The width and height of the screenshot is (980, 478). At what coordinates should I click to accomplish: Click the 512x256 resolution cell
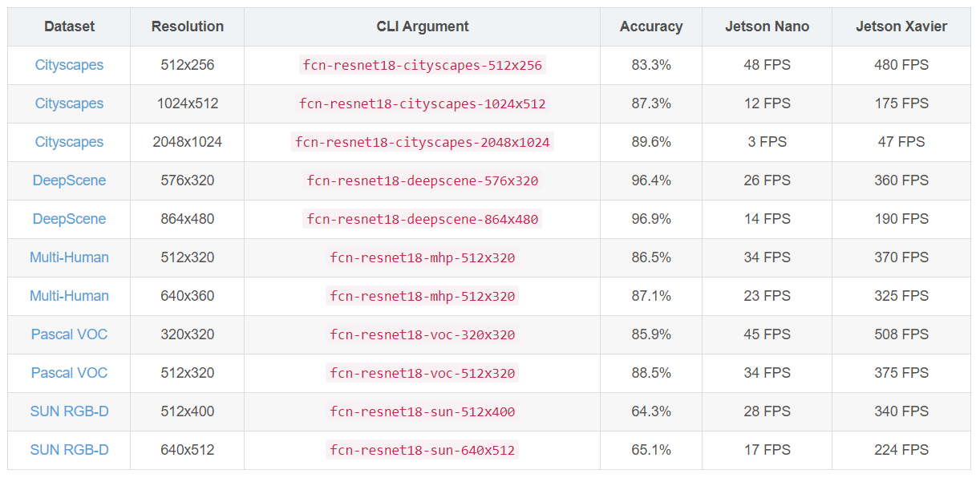(188, 65)
